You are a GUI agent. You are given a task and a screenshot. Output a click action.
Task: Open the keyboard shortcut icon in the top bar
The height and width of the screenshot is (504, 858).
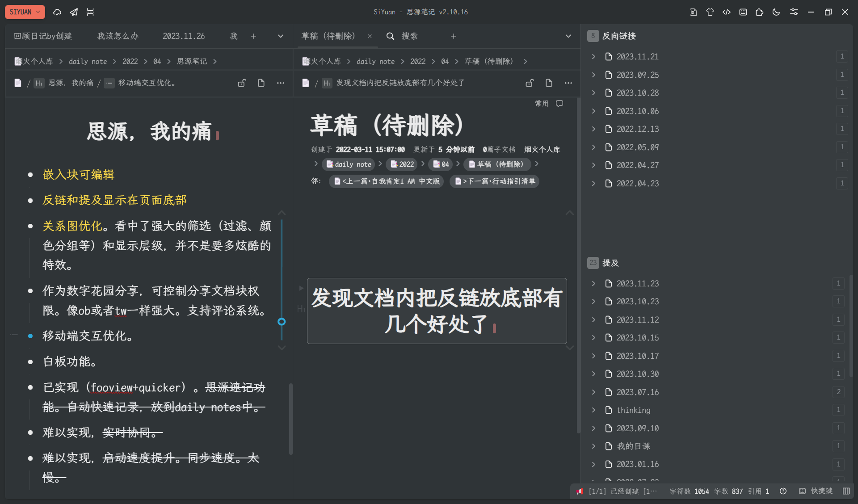click(x=743, y=12)
